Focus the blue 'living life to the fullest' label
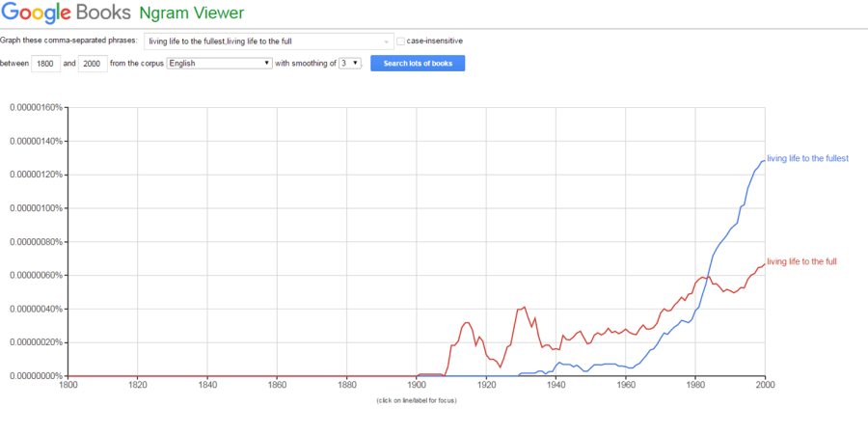The width and height of the screenshot is (868, 434). point(806,158)
